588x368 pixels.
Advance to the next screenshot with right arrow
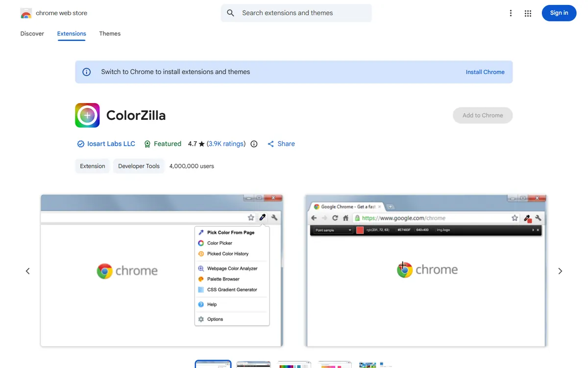[560, 271]
